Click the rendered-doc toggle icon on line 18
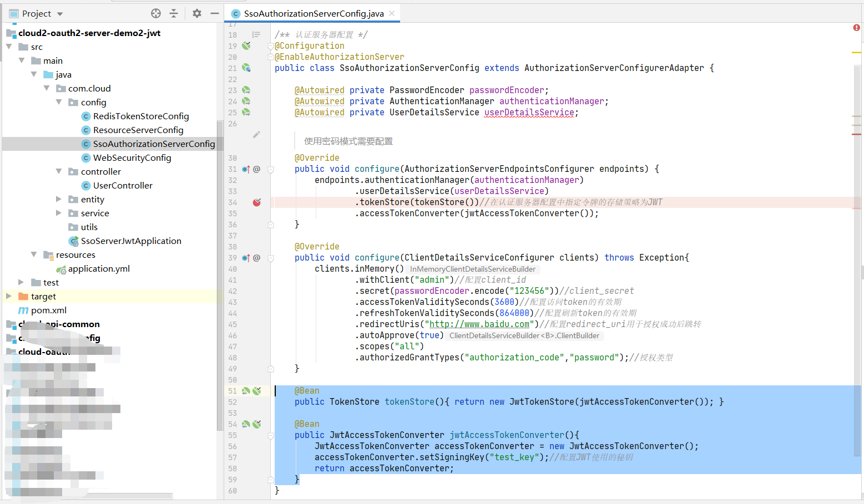Screen dimensions: 864x504 [x=256, y=35]
